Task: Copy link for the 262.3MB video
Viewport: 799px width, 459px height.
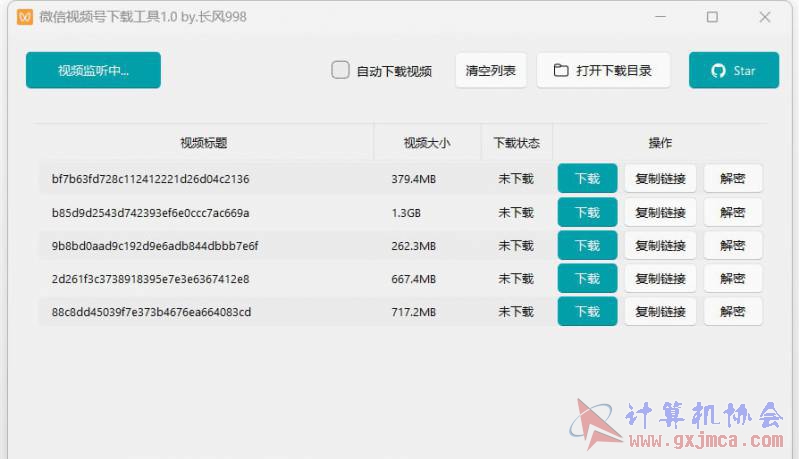Action: coord(660,246)
